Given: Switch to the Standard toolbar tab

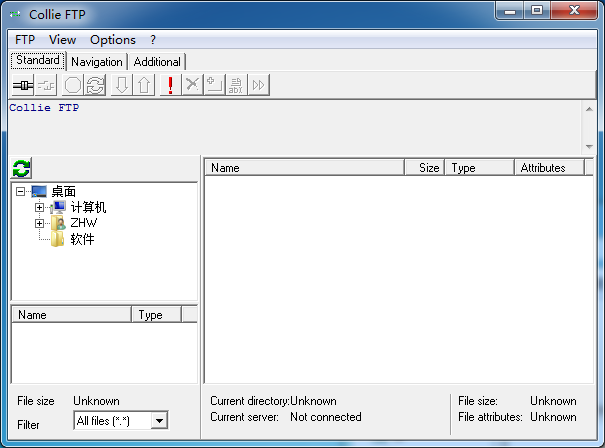Looking at the screenshot, I should point(38,61).
